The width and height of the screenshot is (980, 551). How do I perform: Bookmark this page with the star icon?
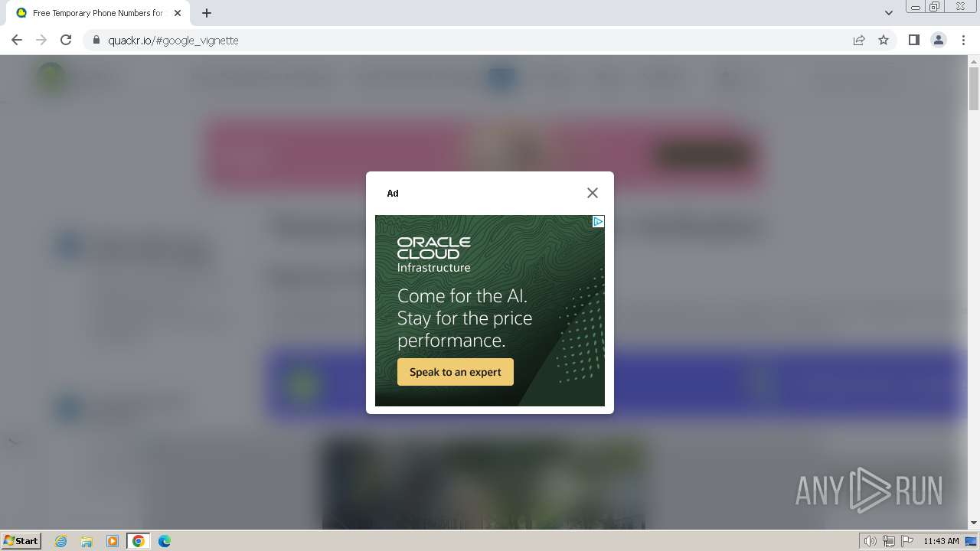884,40
